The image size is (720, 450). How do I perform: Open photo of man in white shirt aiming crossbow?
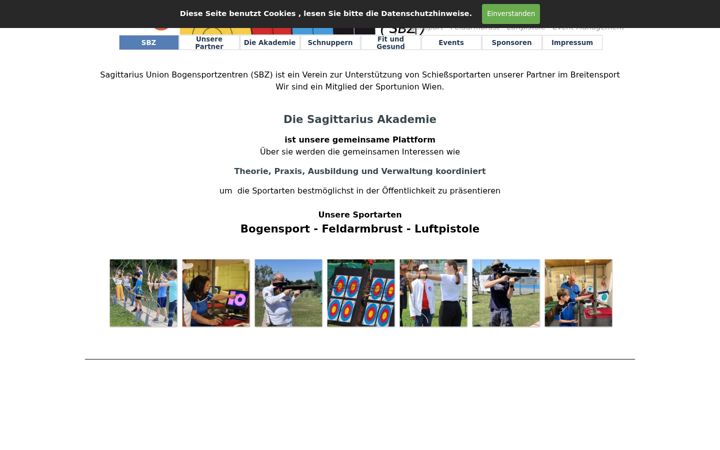(288, 293)
